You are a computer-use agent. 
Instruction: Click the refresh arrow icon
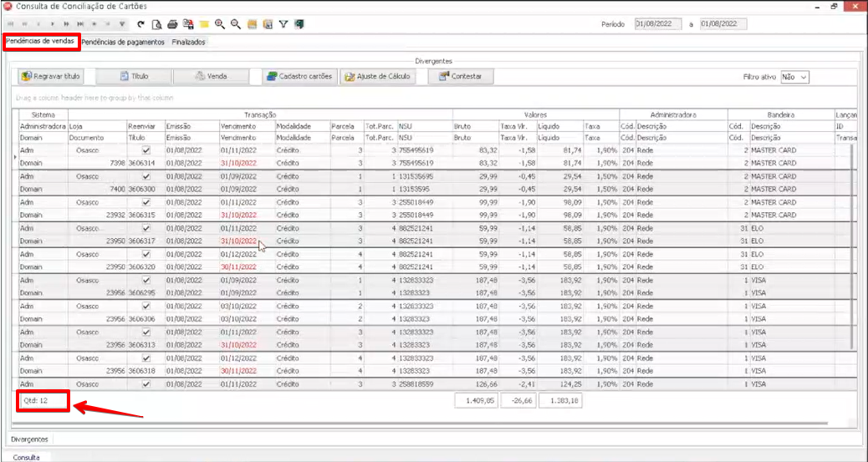[140, 24]
